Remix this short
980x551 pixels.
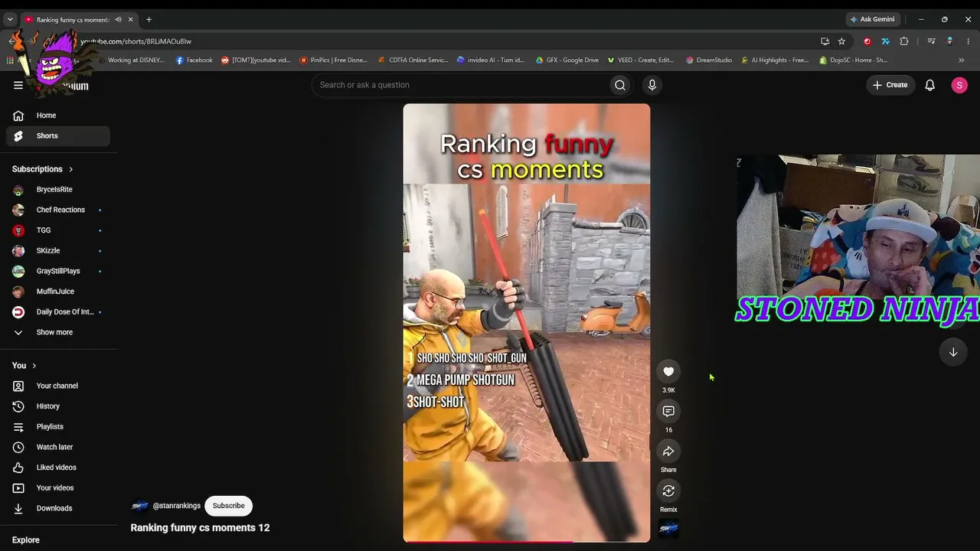(668, 491)
